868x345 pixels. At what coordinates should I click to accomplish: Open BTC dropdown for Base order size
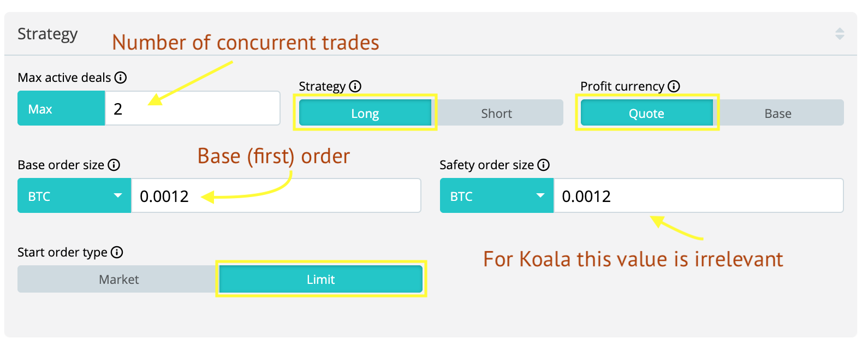click(74, 196)
